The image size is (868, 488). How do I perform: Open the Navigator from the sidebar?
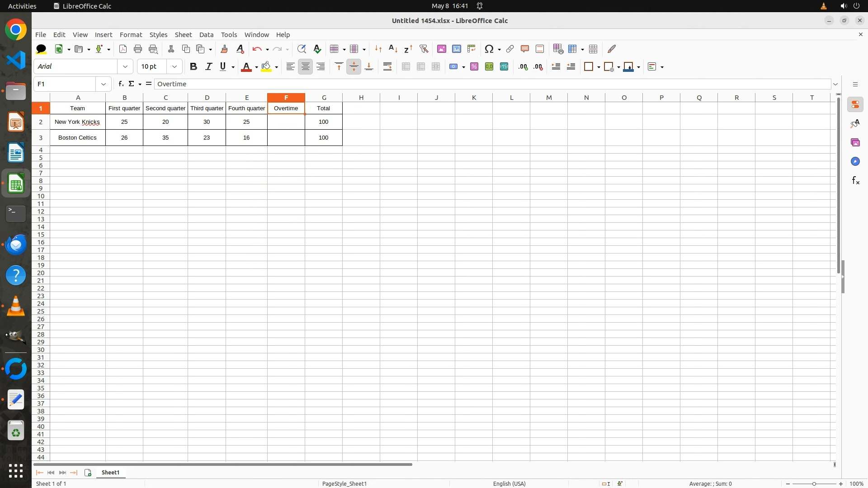coord(855,161)
